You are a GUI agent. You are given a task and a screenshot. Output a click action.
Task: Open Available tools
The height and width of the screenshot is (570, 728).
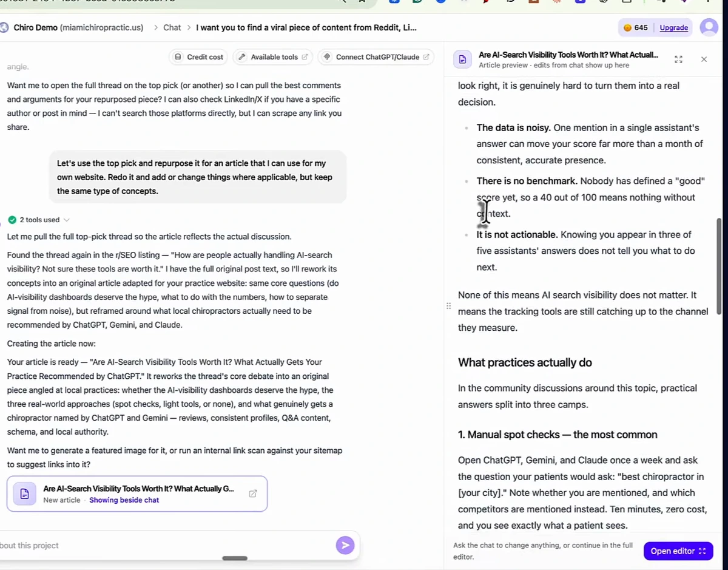[x=273, y=57]
